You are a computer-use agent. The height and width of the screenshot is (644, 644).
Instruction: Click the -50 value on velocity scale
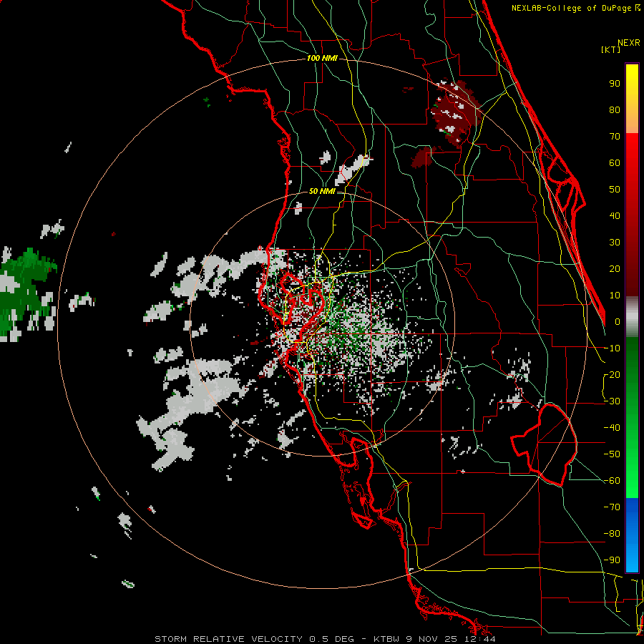pyautogui.click(x=612, y=454)
